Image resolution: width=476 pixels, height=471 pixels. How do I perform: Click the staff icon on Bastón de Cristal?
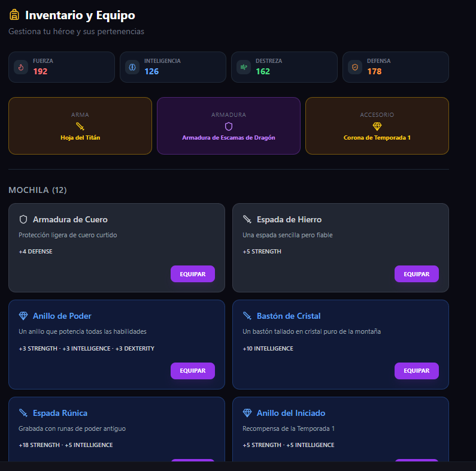[247, 316]
